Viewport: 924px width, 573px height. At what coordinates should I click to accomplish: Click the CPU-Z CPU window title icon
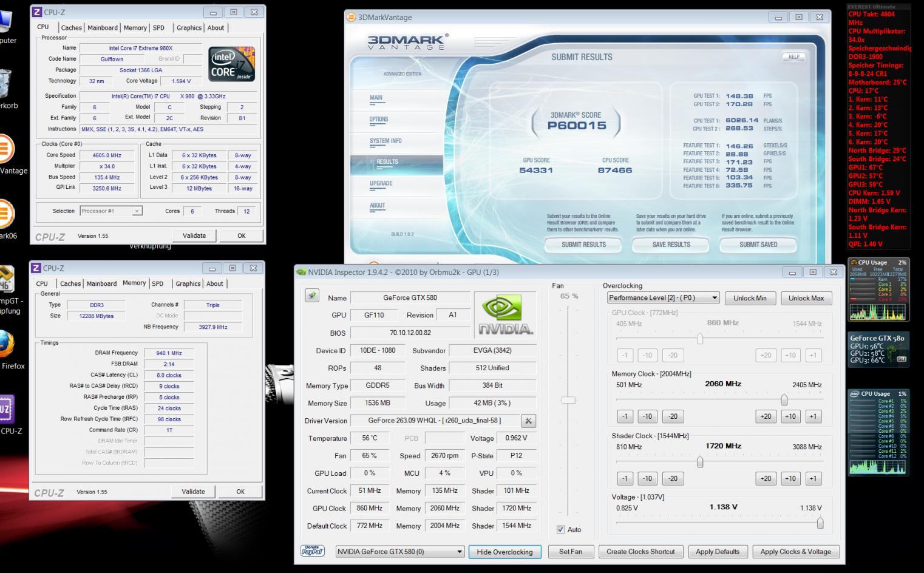(36, 12)
